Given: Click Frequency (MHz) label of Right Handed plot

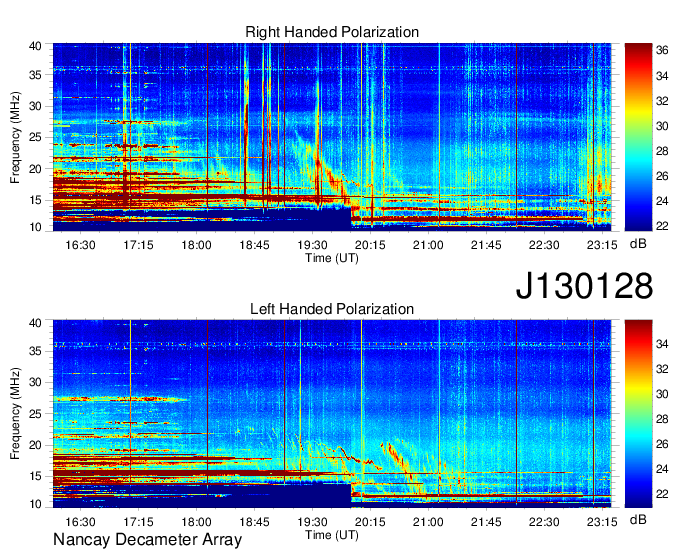Looking at the screenshot, I should [15, 137].
